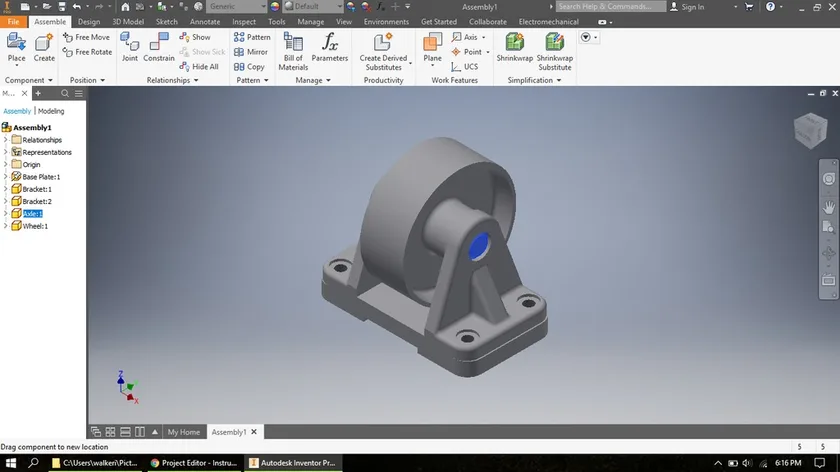The width and height of the screenshot is (840, 472).
Task: Click the browser search magnifier icon
Action: click(65, 93)
